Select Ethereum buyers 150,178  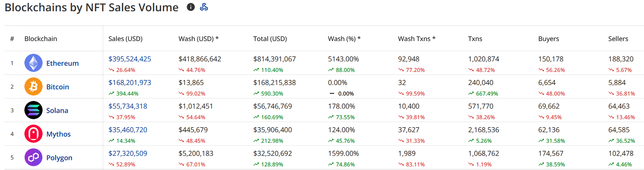551,59
